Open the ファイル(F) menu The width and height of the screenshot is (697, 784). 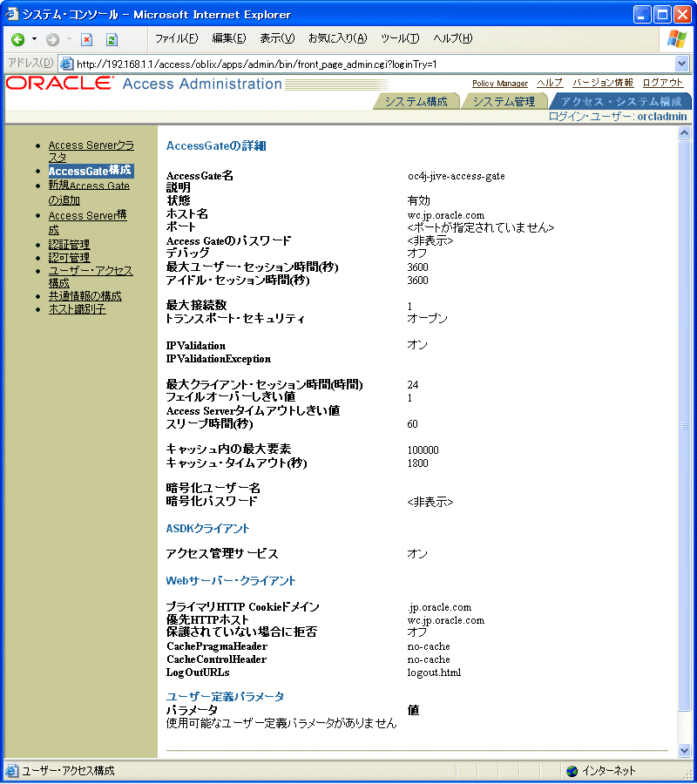176,38
